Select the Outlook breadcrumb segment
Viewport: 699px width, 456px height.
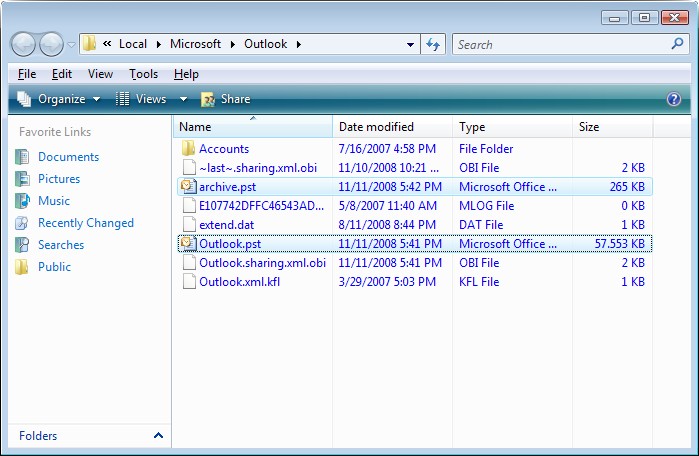click(x=265, y=44)
